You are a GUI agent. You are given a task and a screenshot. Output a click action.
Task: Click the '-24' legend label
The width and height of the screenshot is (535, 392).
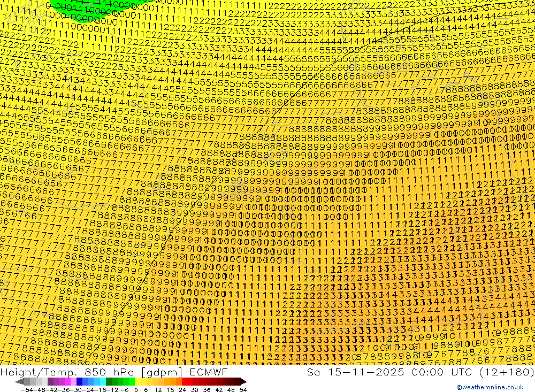[x=88, y=390]
